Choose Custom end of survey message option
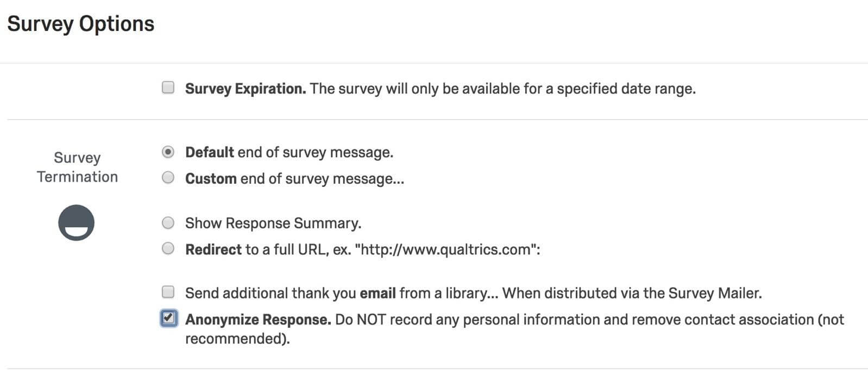Image resolution: width=868 pixels, height=381 pixels. tap(168, 178)
